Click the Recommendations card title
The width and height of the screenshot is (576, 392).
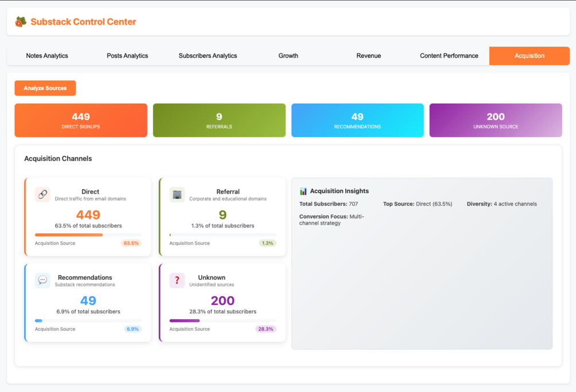[x=85, y=278]
